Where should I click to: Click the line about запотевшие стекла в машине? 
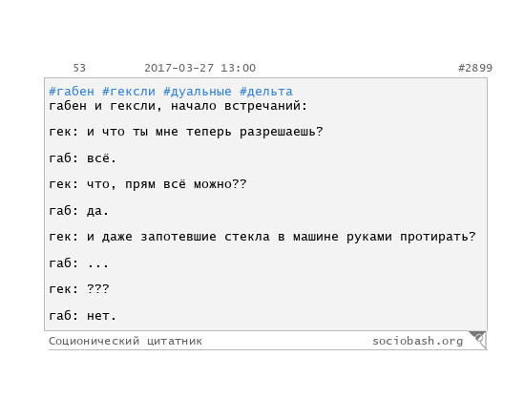point(262,237)
